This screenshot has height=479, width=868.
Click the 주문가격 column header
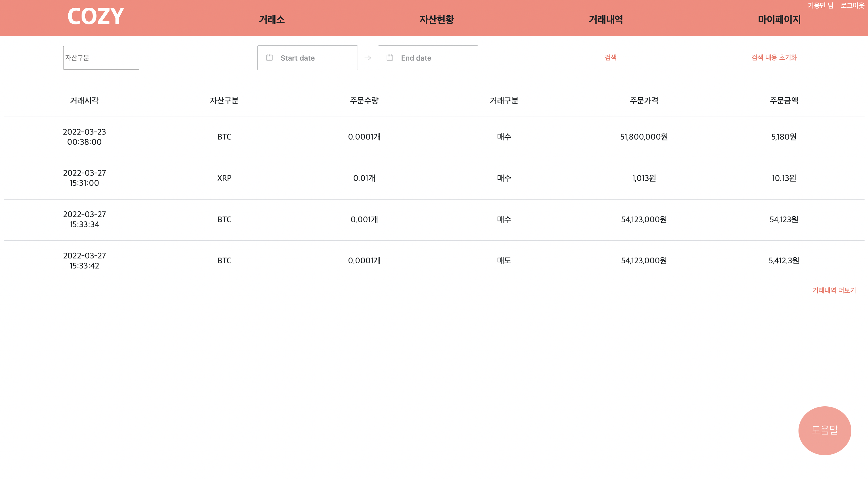643,100
